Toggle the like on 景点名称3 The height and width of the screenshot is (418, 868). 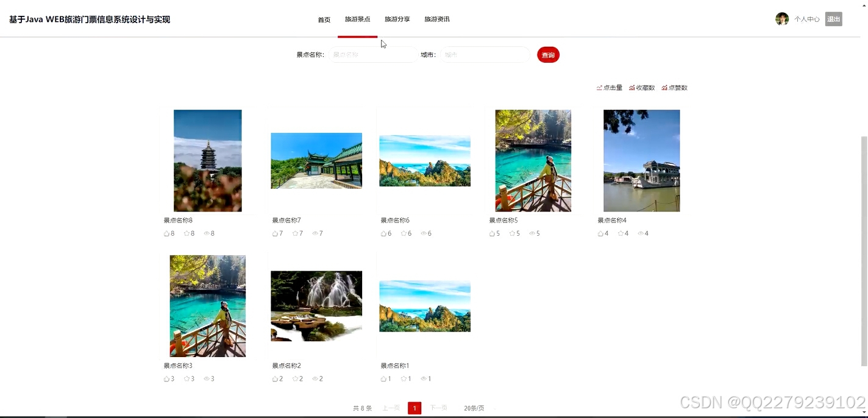coord(166,378)
